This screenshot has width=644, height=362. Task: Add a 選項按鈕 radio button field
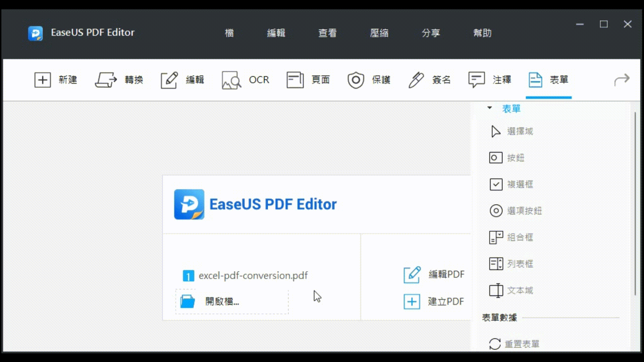point(496,211)
